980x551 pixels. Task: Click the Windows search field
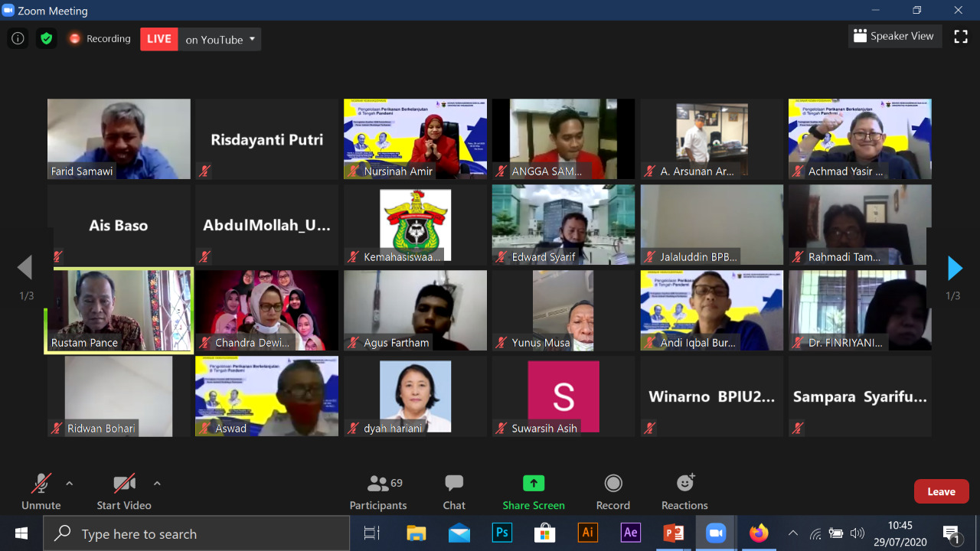pos(196,533)
